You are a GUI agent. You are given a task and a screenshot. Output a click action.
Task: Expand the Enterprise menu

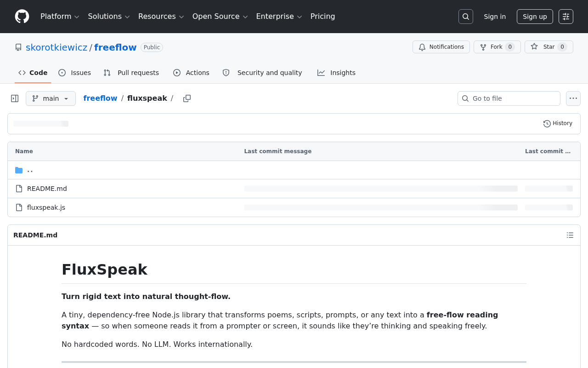click(279, 17)
